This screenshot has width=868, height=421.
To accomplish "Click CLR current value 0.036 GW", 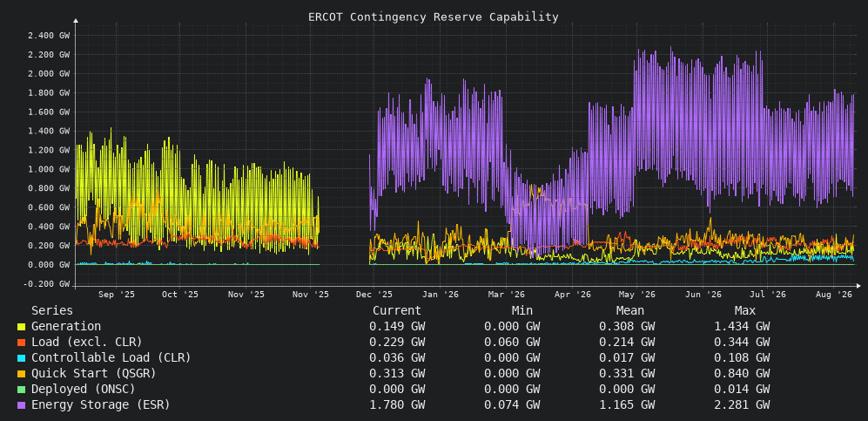I will (x=397, y=358).
